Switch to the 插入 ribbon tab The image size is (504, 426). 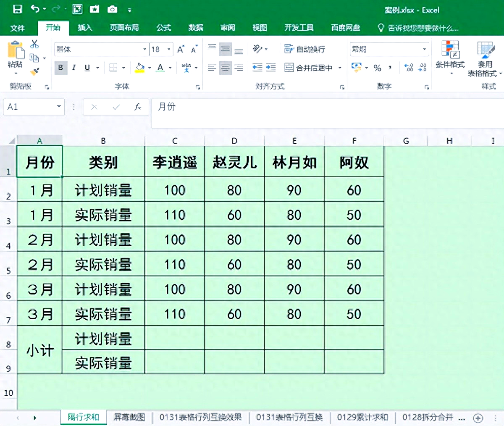click(85, 28)
